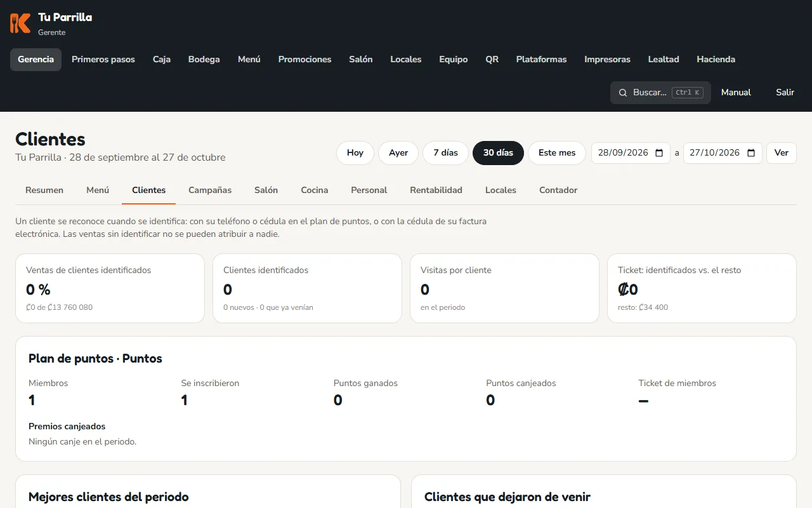
Task: Click the Plan de puntos · Puntos heading
Action: point(95,359)
